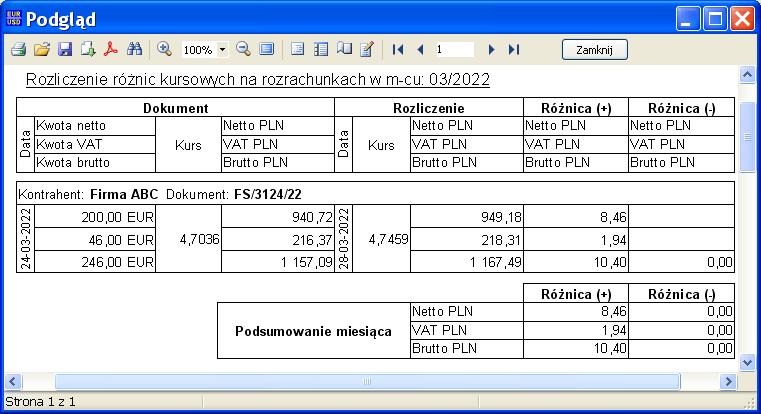
Task: Click the print icon in toolbar
Action: [18, 49]
